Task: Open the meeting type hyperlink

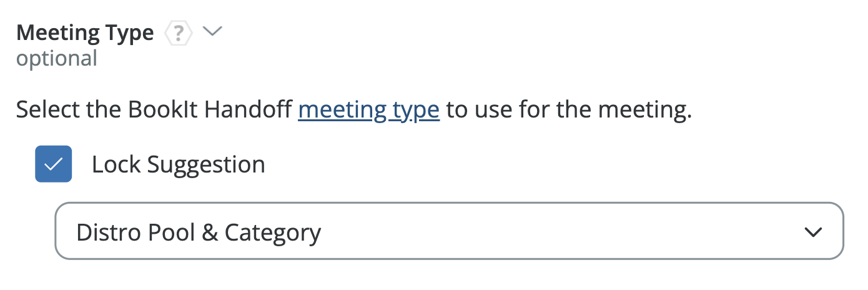Action: (x=368, y=111)
